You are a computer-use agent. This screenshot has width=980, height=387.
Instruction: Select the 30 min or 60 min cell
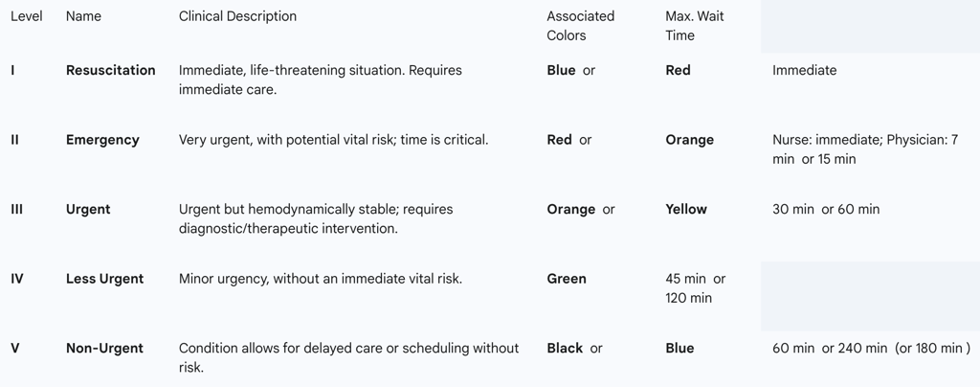825,209
